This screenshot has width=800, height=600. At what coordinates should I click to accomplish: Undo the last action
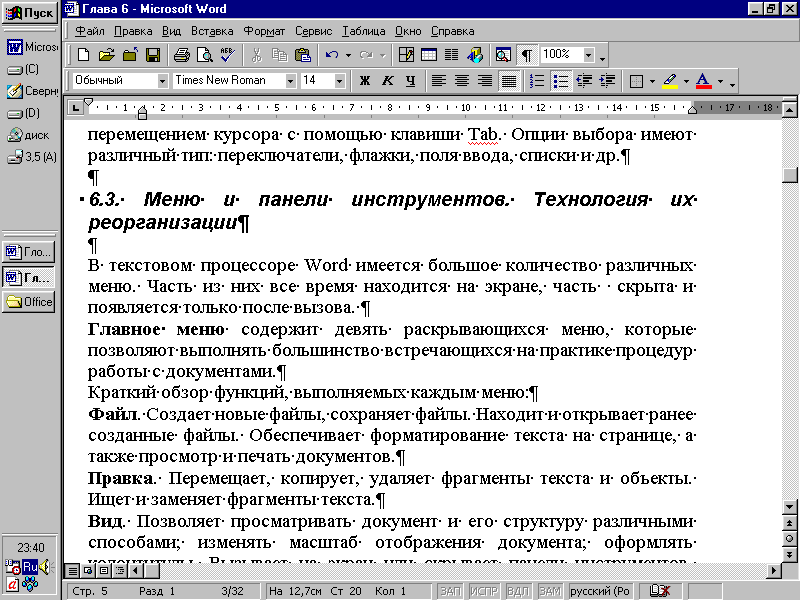[x=332, y=55]
